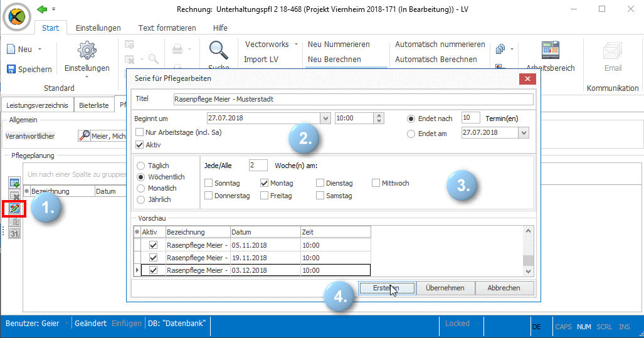This screenshot has width=644, height=338.
Task: Click the Neu document icon
Action: 11,50
